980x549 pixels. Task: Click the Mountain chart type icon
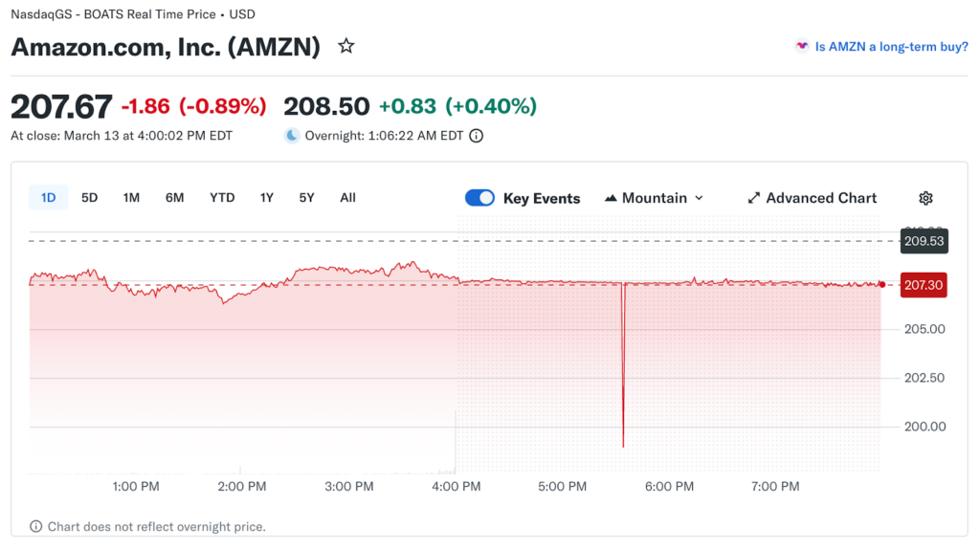(x=611, y=198)
